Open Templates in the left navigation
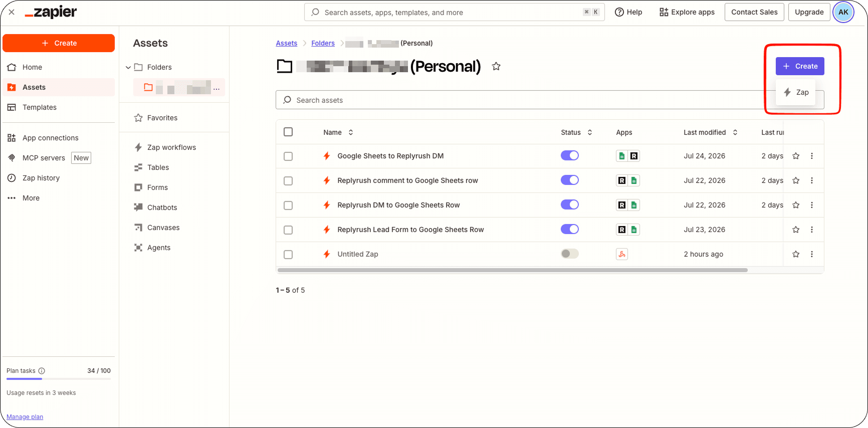The width and height of the screenshot is (868, 428). [x=40, y=107]
